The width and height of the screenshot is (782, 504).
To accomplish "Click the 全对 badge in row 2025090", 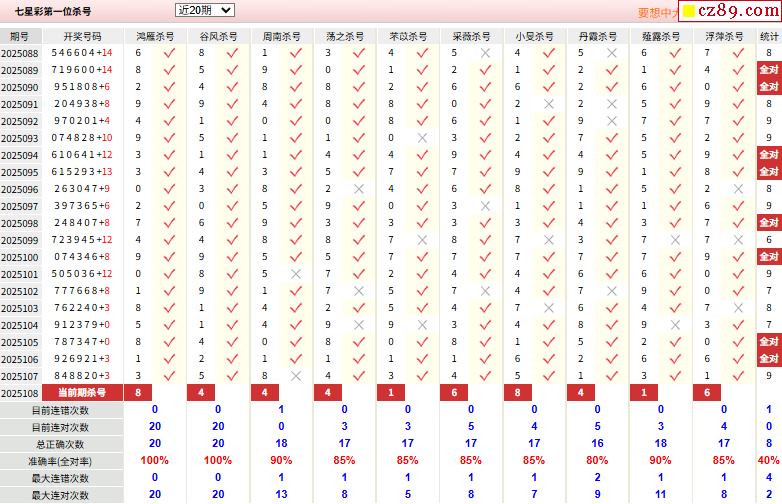I will tap(769, 87).
